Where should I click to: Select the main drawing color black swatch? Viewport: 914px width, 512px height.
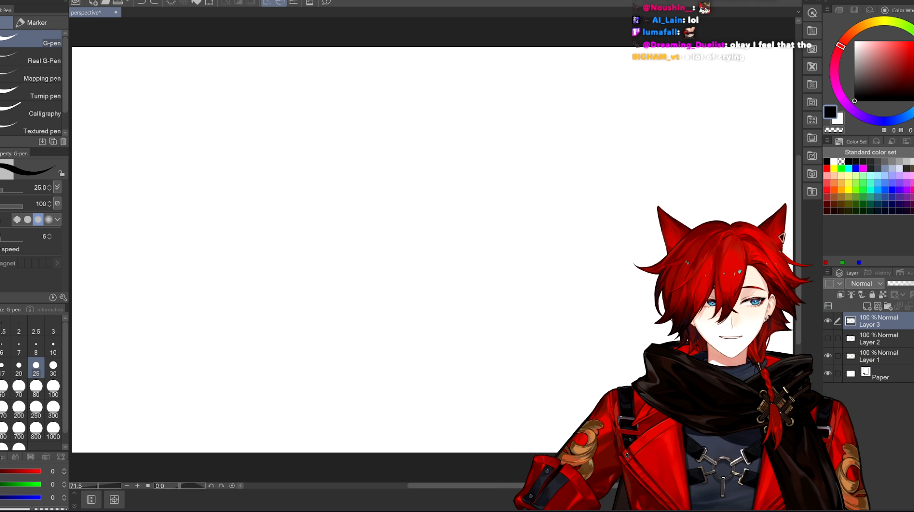830,112
